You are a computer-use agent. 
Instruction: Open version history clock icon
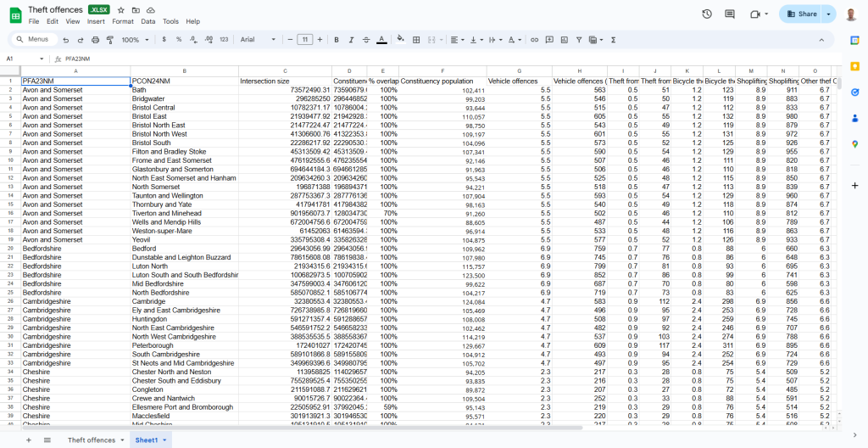(707, 14)
